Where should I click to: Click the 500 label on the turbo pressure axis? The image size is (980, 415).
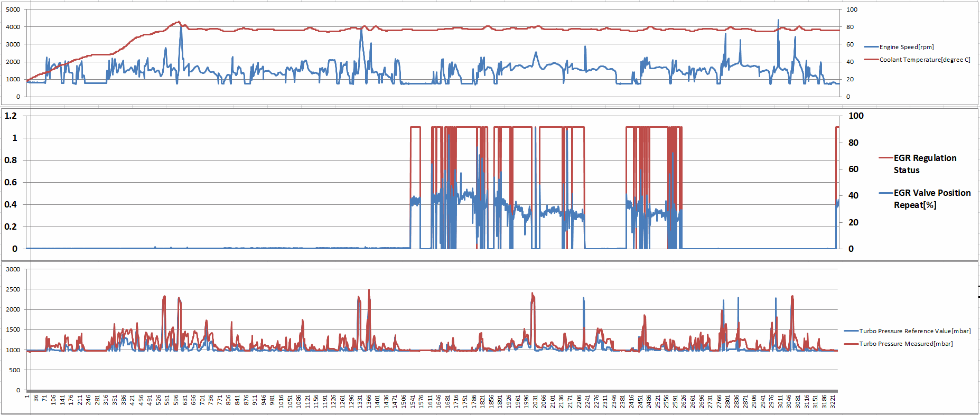pos(15,370)
